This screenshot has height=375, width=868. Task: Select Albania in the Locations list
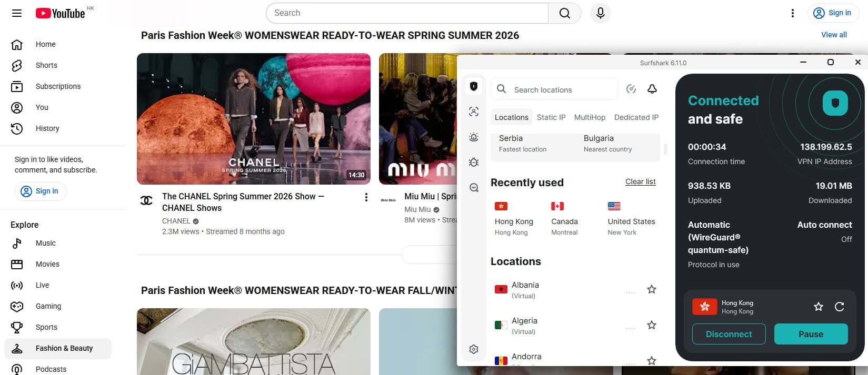(x=555, y=290)
